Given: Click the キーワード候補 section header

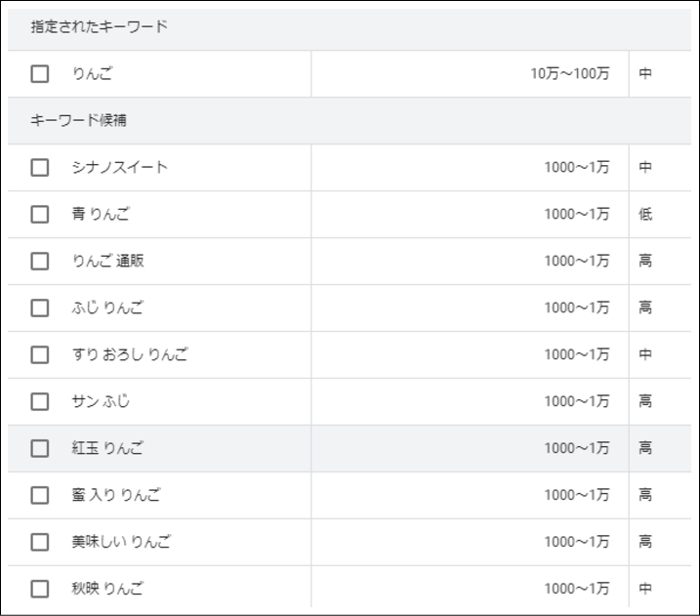Looking at the screenshot, I should (x=78, y=120).
